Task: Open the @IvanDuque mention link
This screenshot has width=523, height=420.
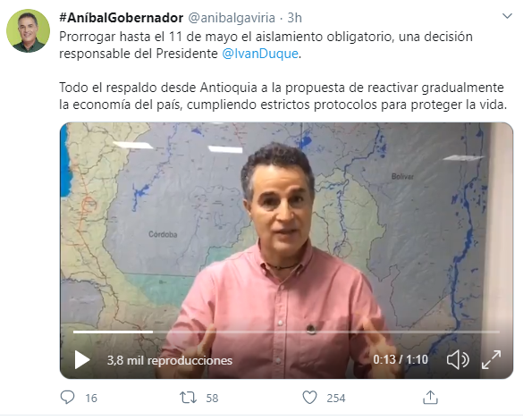Action: (x=260, y=54)
